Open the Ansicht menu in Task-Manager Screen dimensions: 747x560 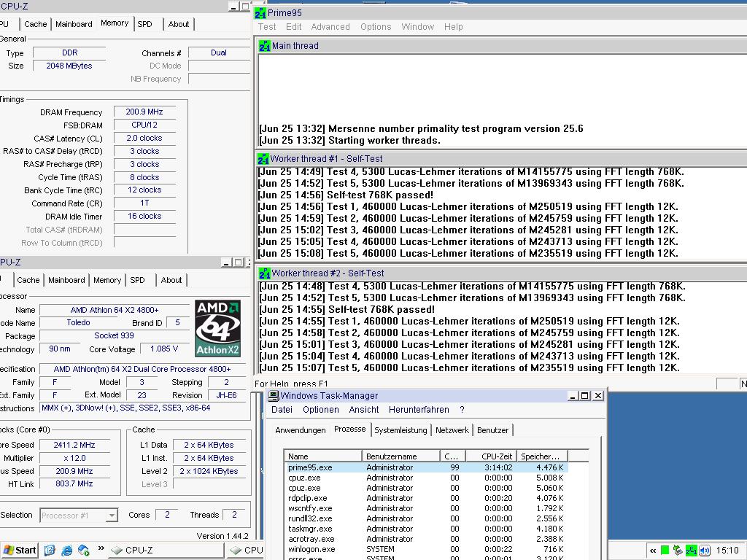pos(363,410)
